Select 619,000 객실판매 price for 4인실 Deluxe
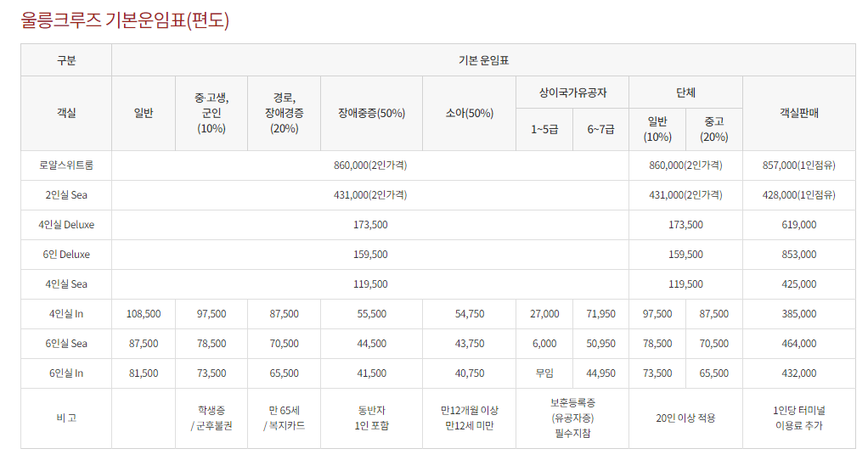 click(799, 225)
